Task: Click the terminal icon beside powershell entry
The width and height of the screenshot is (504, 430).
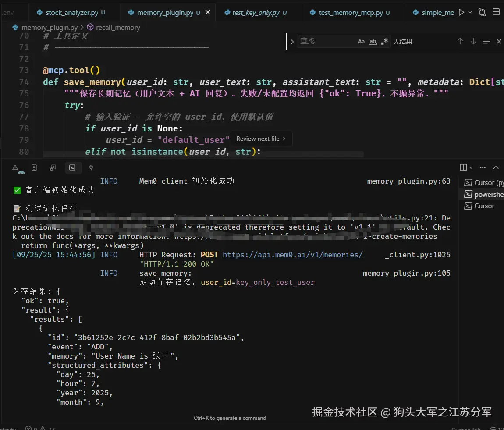Action: [x=468, y=194]
